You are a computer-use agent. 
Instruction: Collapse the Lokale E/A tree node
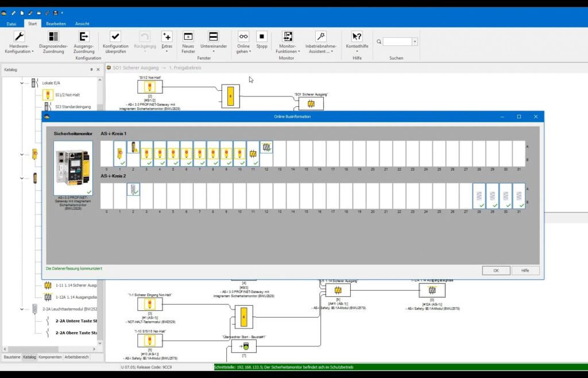point(22,83)
